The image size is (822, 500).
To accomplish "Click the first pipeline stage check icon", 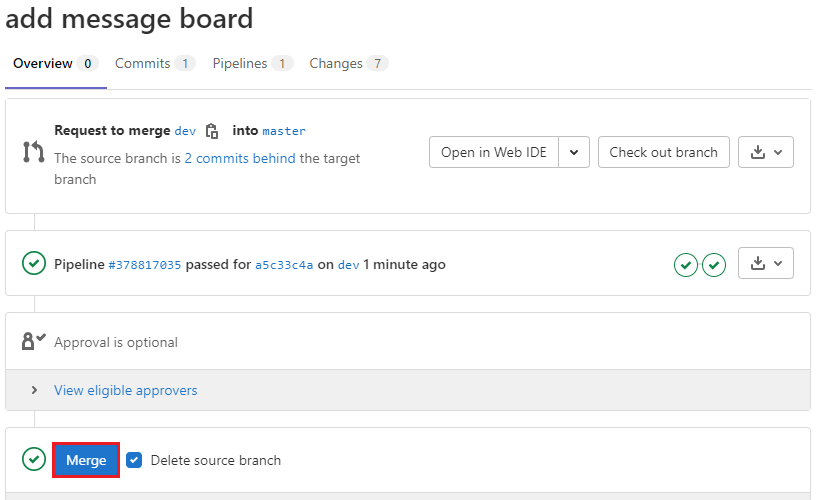I will (686, 265).
